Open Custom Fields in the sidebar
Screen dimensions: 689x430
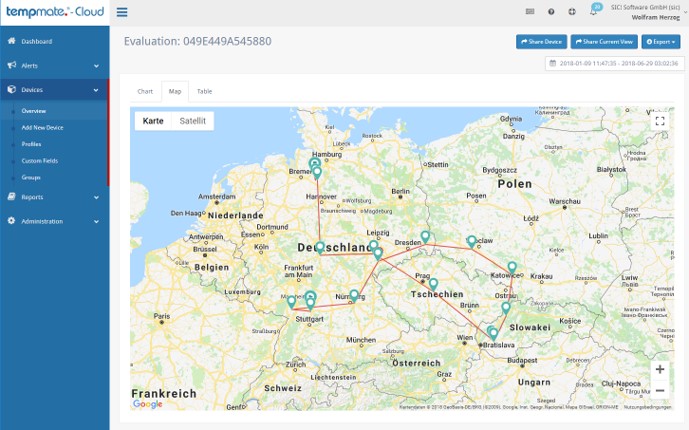40,161
